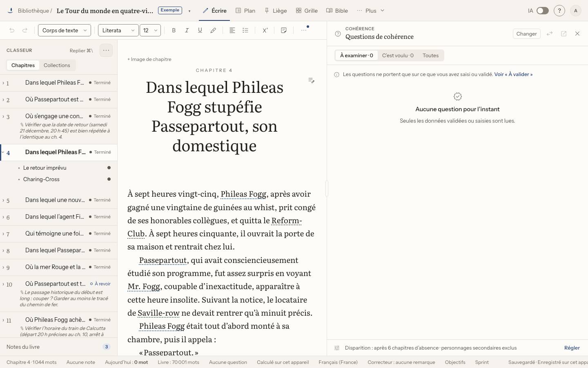Viewport: 588px width, 368px height.
Task: Open coherence panel in new window
Action: pos(563,34)
